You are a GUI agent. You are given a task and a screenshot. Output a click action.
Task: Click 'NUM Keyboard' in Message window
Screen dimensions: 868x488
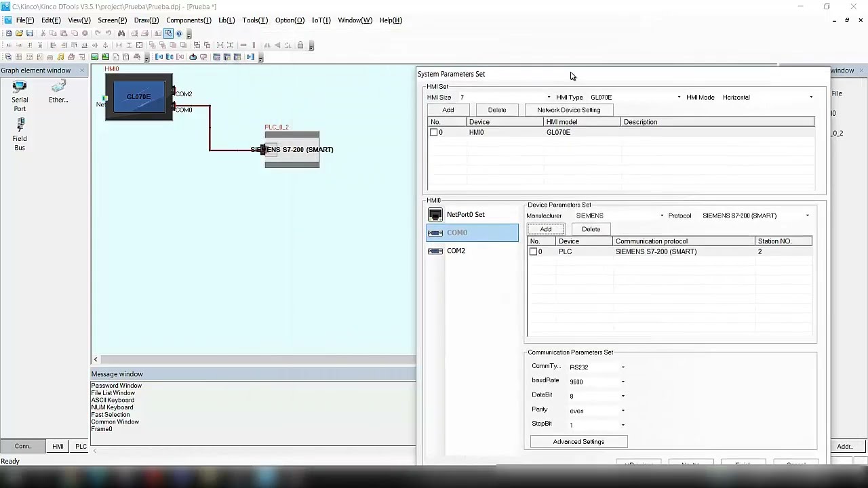click(112, 407)
